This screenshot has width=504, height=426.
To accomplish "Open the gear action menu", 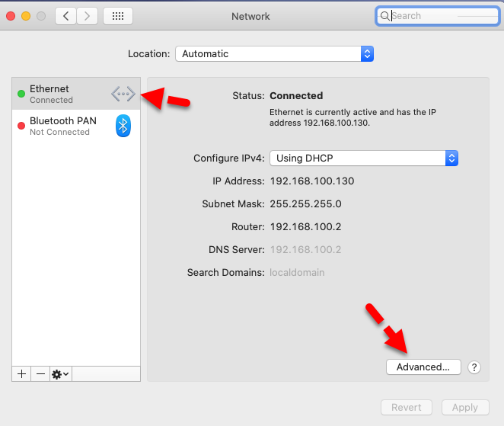I will point(60,373).
